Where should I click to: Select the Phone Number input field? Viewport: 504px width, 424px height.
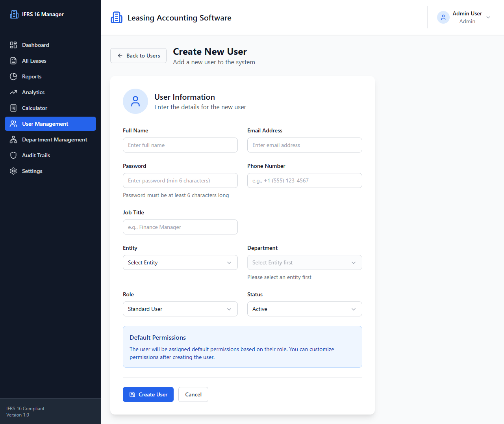305,180
